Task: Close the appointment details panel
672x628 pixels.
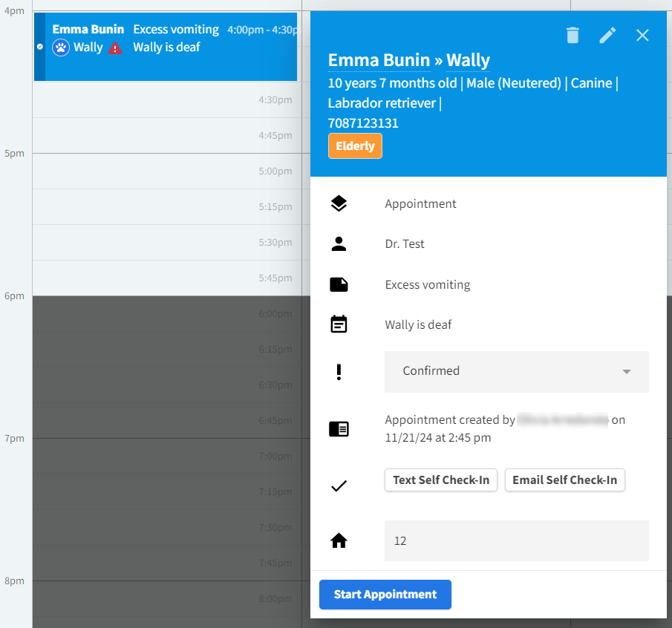Action: (642, 35)
